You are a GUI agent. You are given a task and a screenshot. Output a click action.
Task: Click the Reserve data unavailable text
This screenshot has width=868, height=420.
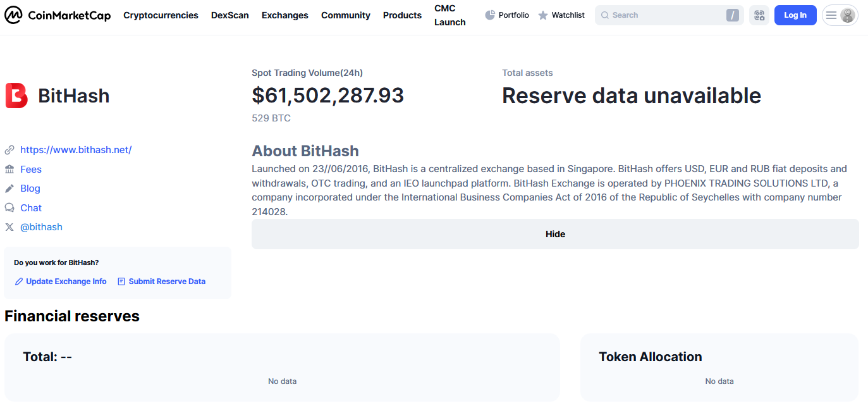click(632, 96)
